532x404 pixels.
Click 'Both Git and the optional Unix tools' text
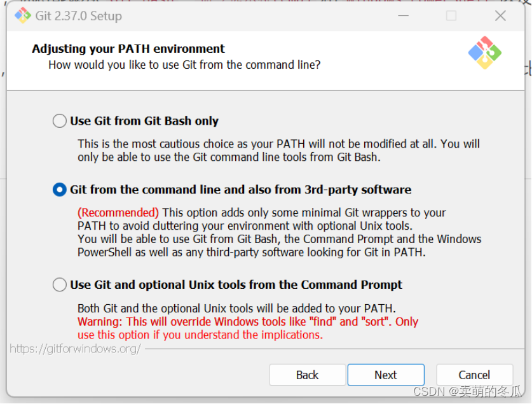point(236,309)
